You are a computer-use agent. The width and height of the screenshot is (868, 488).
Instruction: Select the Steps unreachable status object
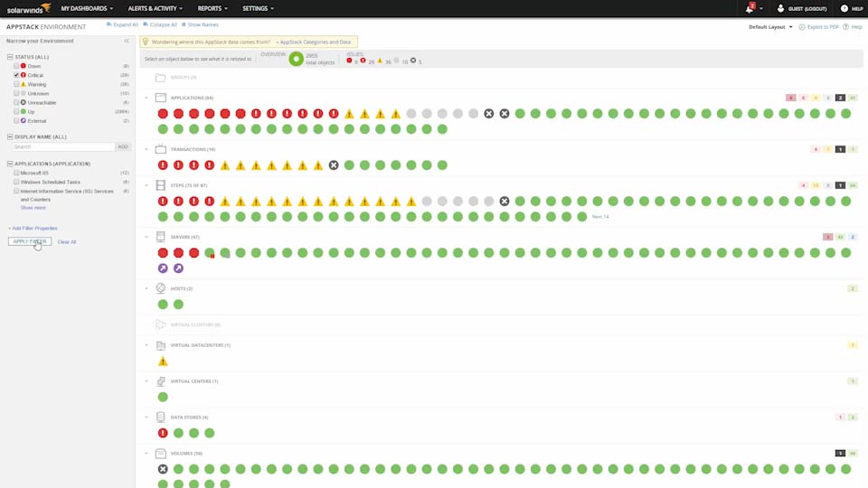[x=505, y=202]
